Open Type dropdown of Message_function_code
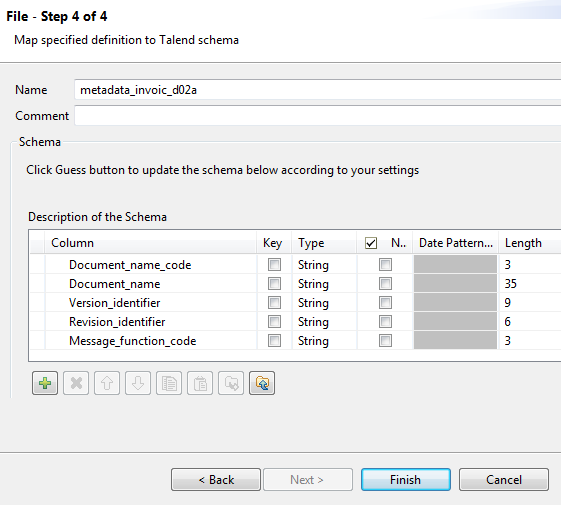 (324, 341)
